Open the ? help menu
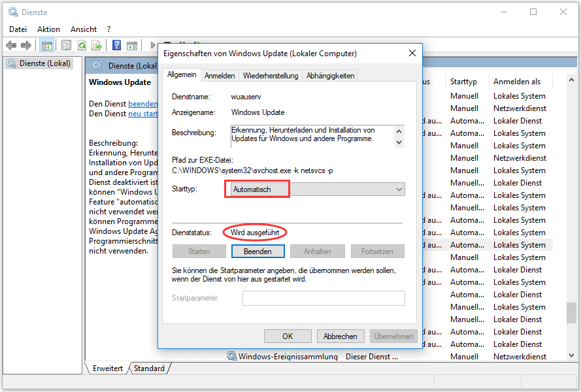This screenshot has width=581, height=392. [x=109, y=29]
